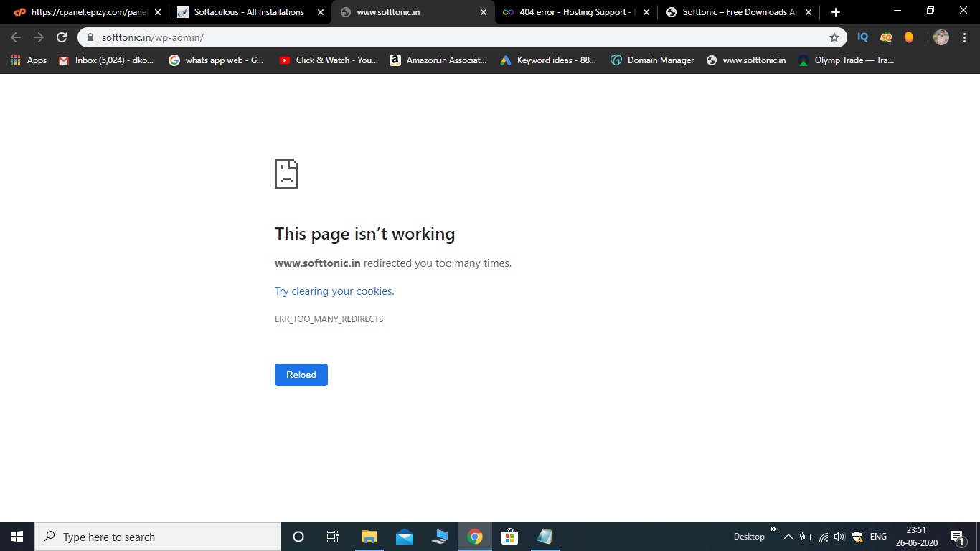Click the Chrome icon in the taskbar
The height and width of the screenshot is (551, 980).
(474, 537)
